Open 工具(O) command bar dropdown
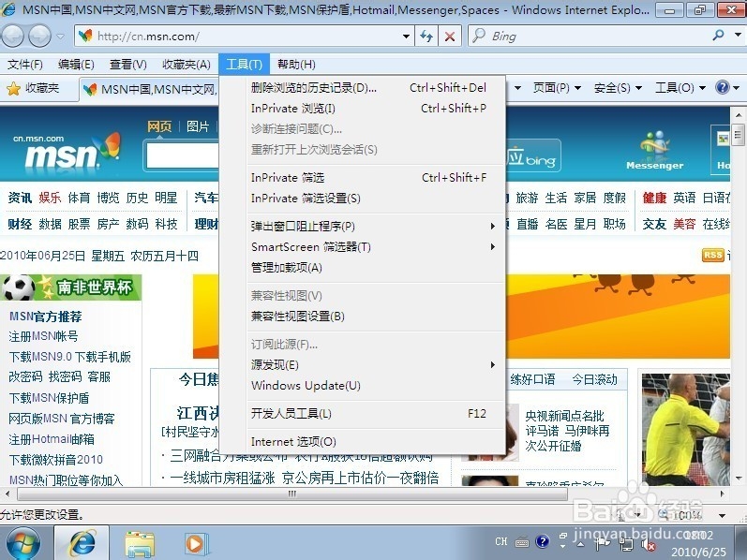The height and width of the screenshot is (560, 747). point(680,88)
